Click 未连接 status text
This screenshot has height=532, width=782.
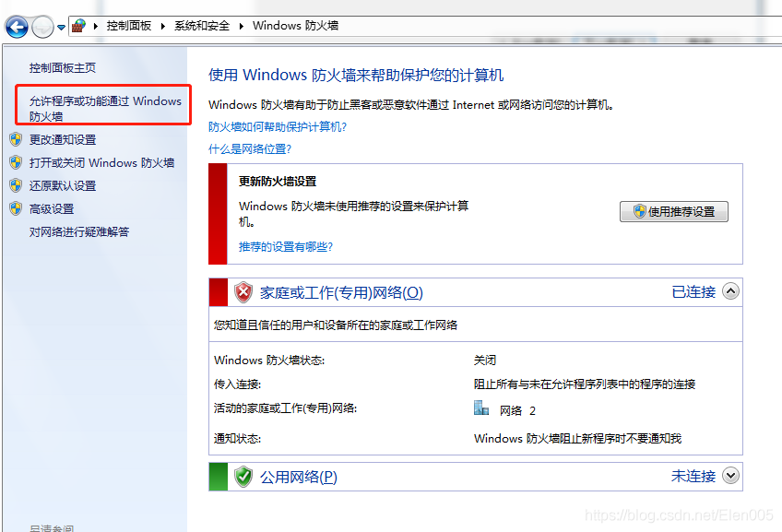(693, 476)
